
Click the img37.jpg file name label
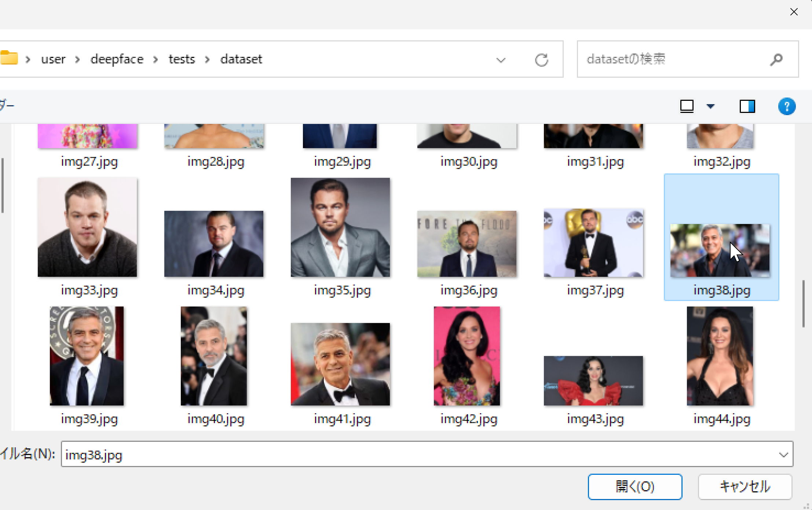[x=595, y=291]
